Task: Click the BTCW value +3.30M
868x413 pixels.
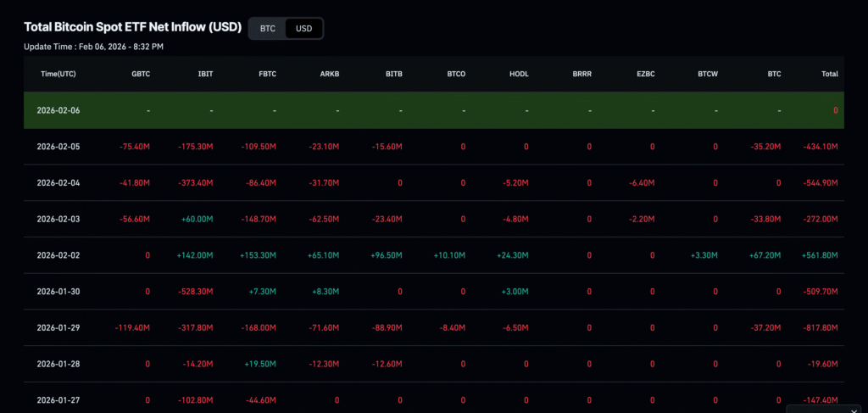Action: tap(703, 255)
